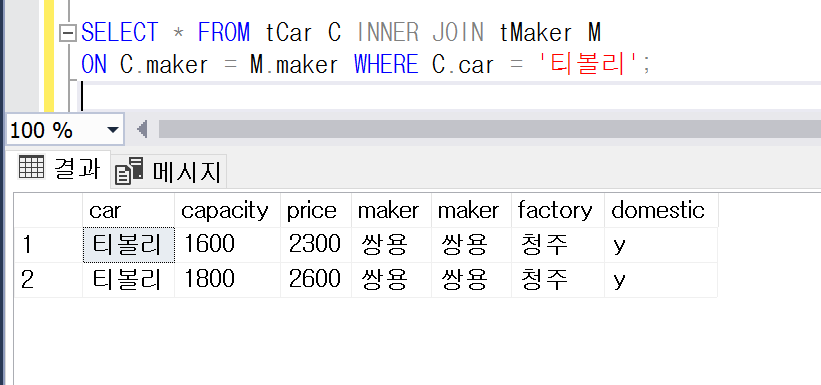Screen dimensions: 821x385
Task: Click the INNER JOIN keywords in query
Action: tap(420, 32)
